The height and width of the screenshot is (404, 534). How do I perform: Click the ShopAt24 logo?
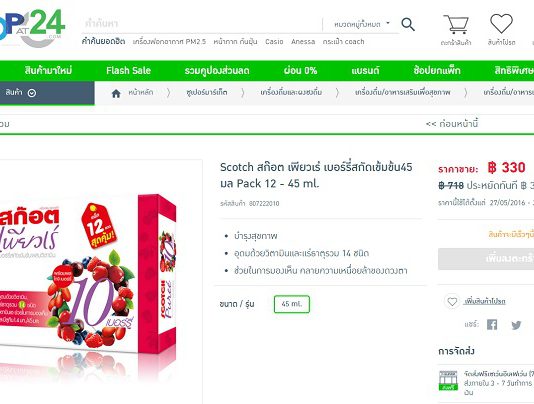tap(32, 27)
